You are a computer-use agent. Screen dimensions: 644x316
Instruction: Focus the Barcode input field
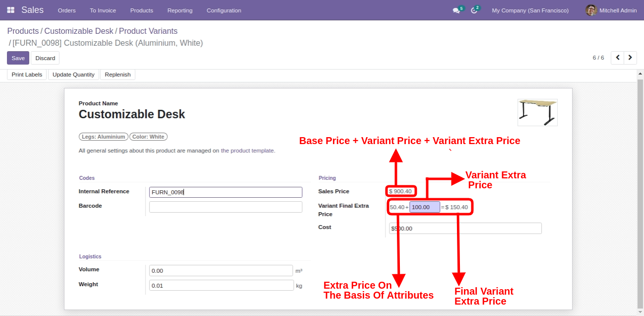[x=225, y=207]
